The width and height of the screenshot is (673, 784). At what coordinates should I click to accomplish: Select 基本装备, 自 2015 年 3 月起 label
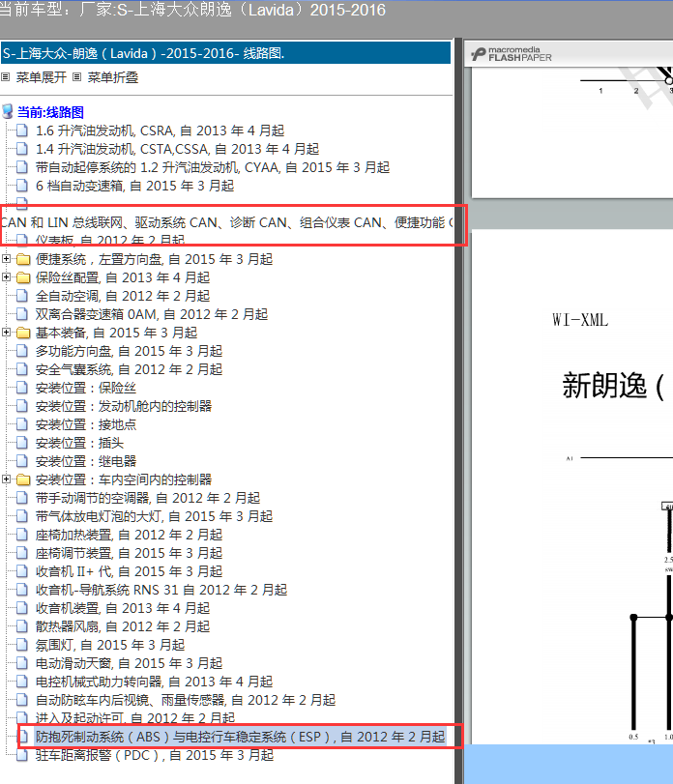[116, 333]
